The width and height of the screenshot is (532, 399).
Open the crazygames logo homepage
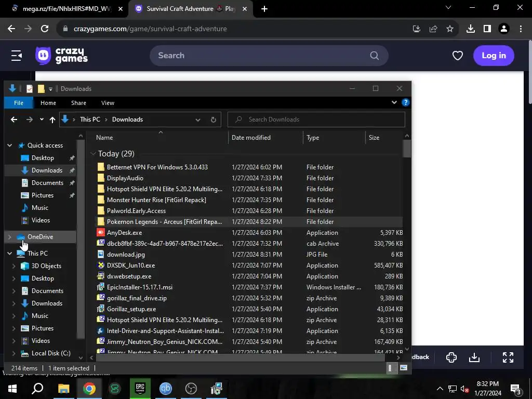(x=61, y=56)
